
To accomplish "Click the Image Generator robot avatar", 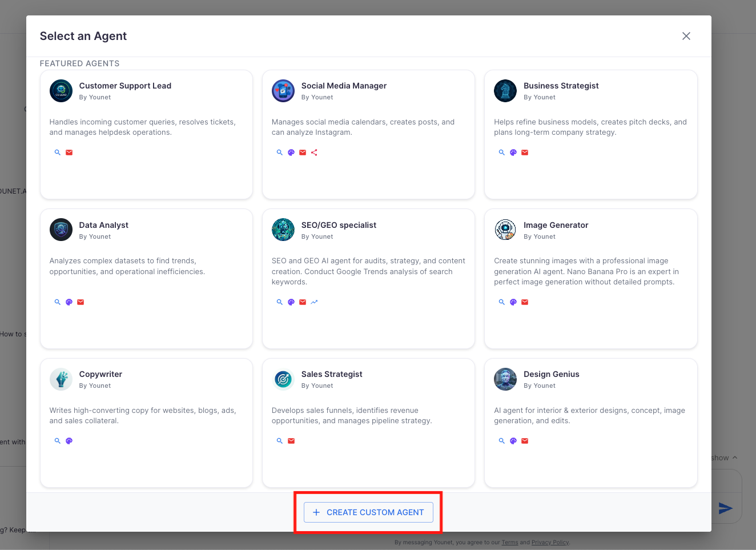I will (x=505, y=230).
